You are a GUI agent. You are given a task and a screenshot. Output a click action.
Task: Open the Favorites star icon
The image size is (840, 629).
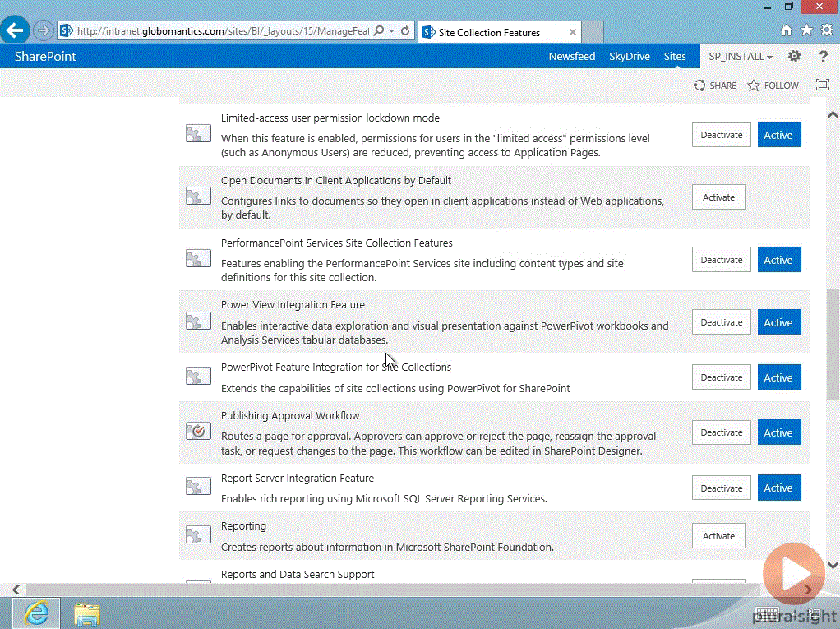806,30
